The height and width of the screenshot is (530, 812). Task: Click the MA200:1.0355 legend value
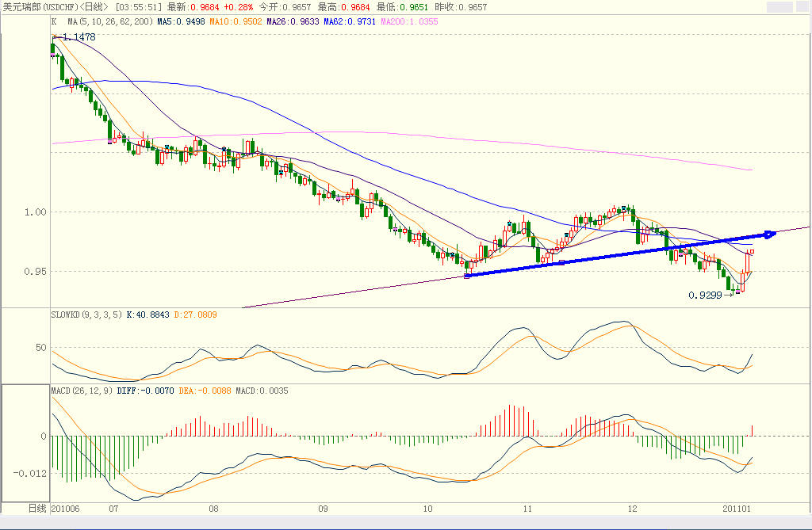click(409, 21)
